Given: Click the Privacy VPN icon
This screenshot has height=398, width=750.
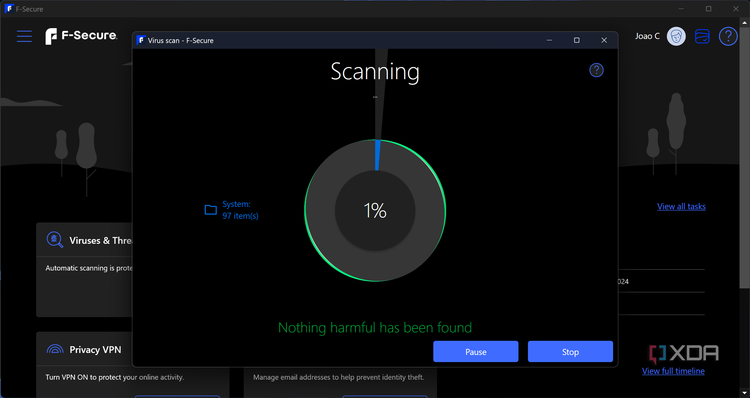Looking at the screenshot, I should tap(55, 349).
